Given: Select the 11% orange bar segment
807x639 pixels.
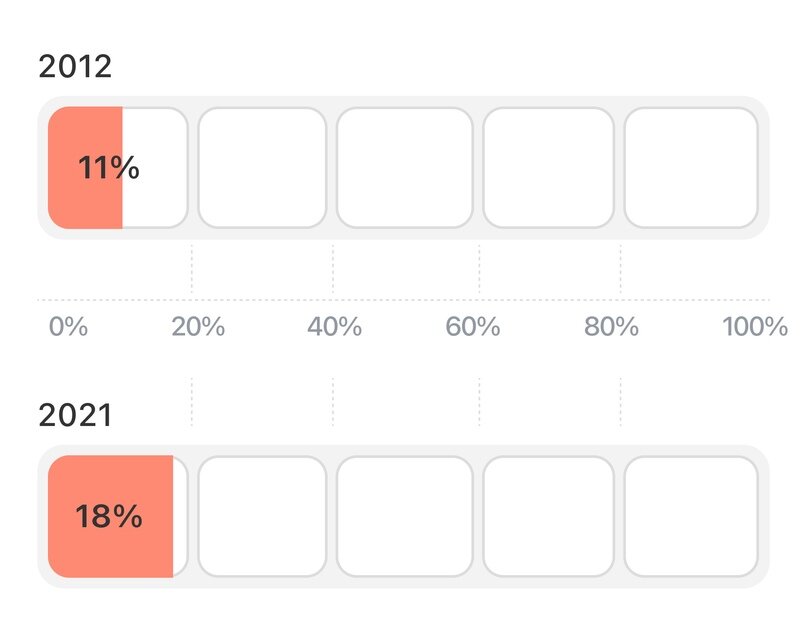Looking at the screenshot, I should [x=85, y=168].
